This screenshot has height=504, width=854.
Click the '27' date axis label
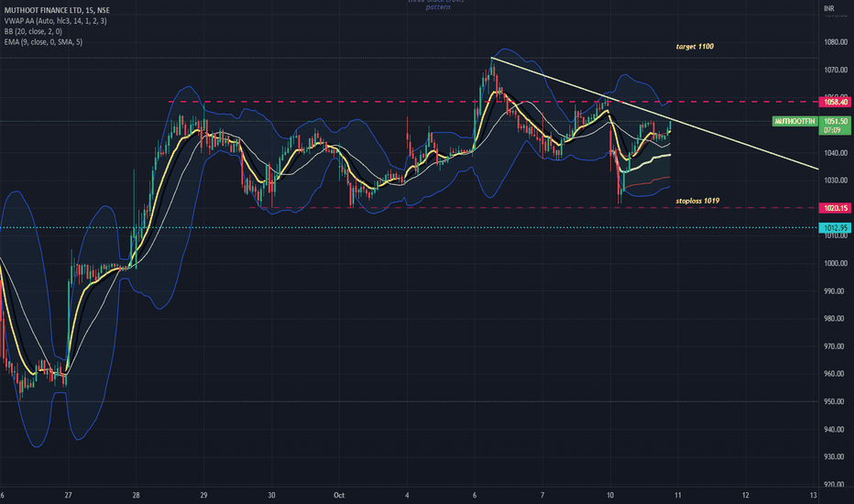coord(68,495)
